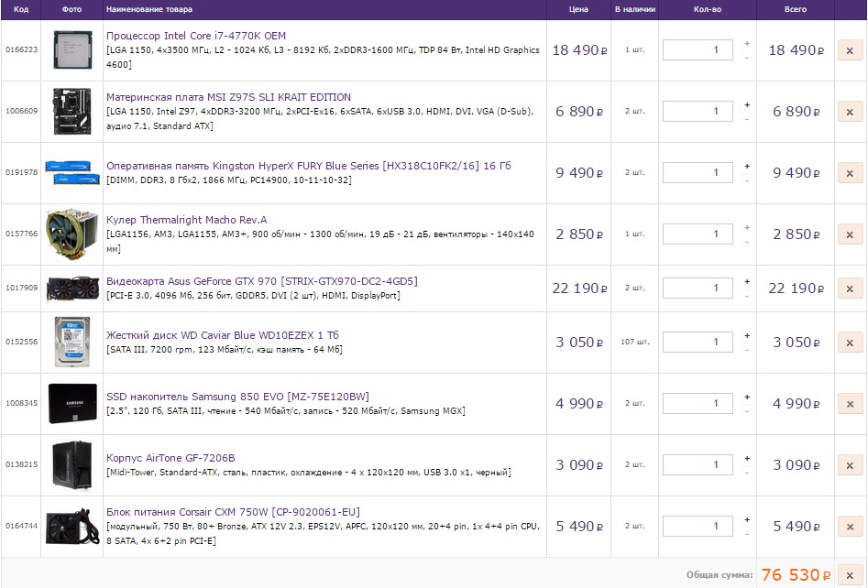Increase quantity of Thermalright Macho cooler

pos(747,228)
